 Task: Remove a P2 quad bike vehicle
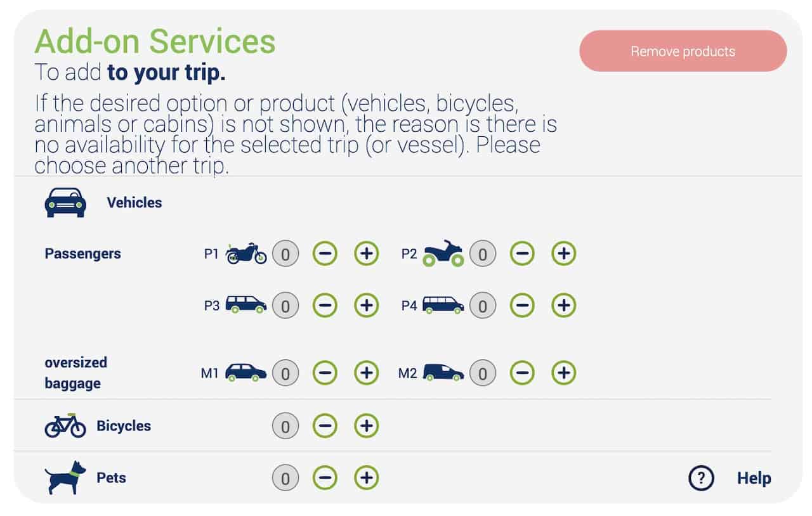522,254
